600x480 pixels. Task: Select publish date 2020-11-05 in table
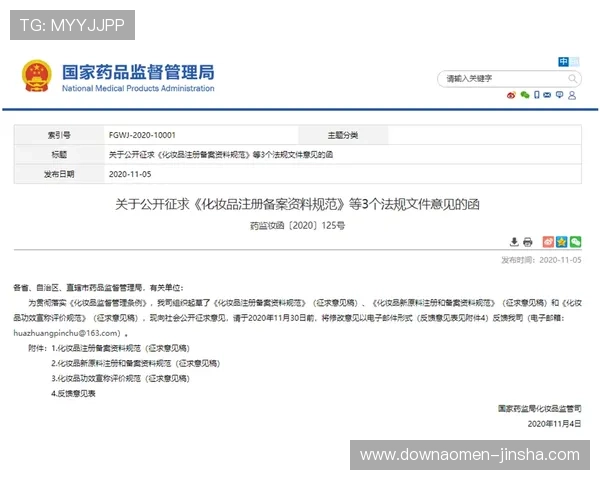click(130, 174)
